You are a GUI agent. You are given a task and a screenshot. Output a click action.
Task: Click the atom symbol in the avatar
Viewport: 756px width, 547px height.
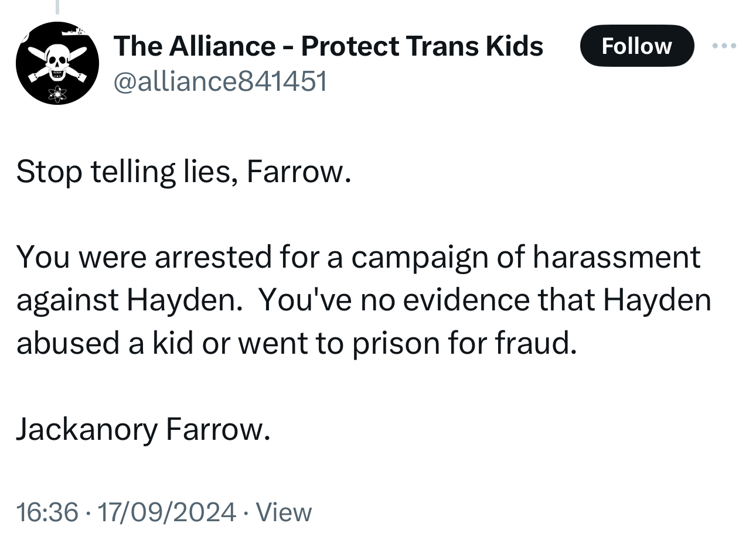point(57,93)
